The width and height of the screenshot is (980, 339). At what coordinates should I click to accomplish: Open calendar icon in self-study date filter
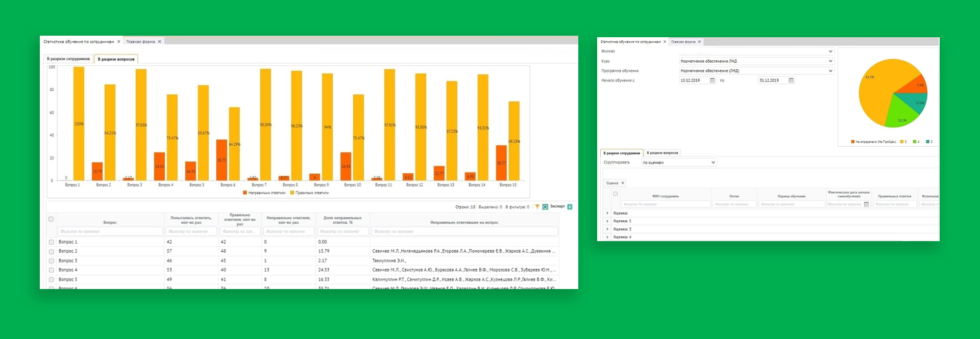coord(866,204)
